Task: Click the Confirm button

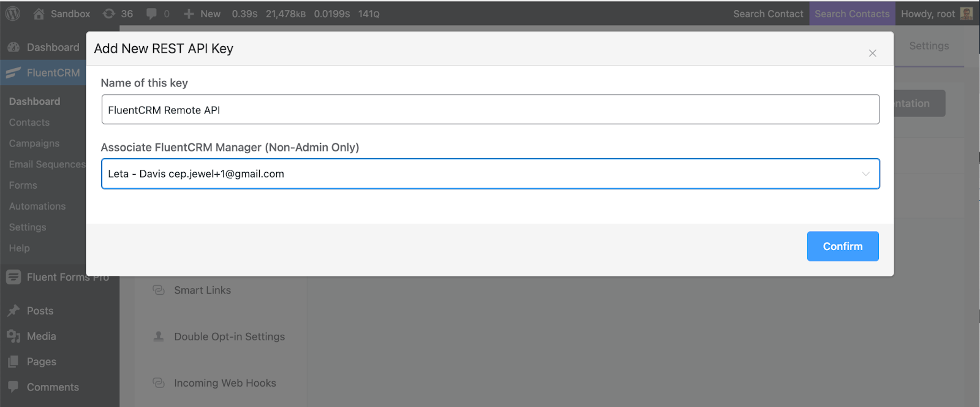Action: [843, 246]
